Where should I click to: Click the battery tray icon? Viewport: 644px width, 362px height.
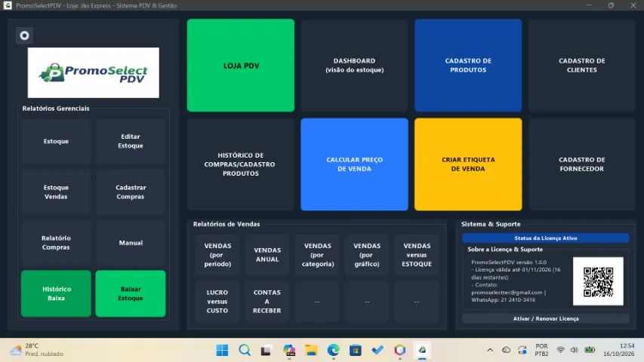pyautogui.click(x=590, y=350)
